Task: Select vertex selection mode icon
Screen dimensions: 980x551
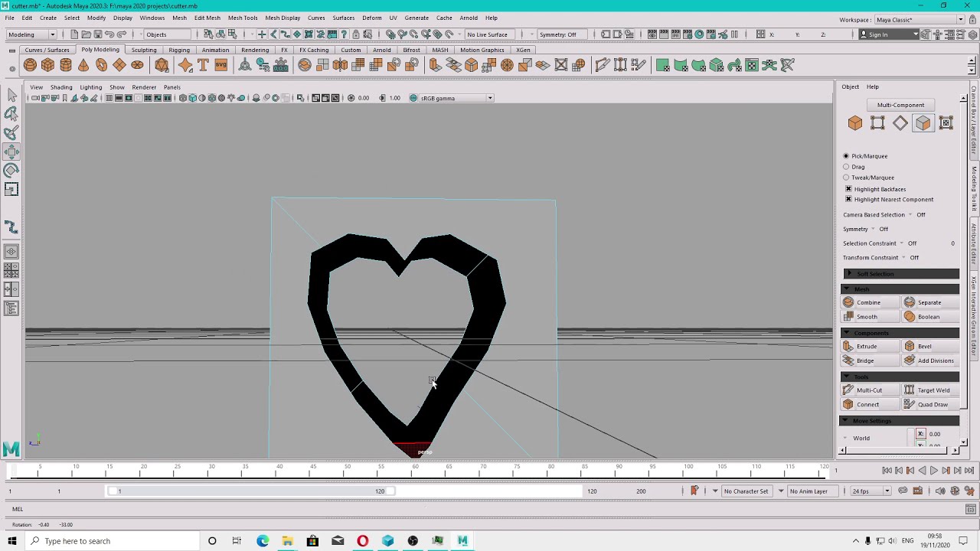Action: [x=877, y=123]
